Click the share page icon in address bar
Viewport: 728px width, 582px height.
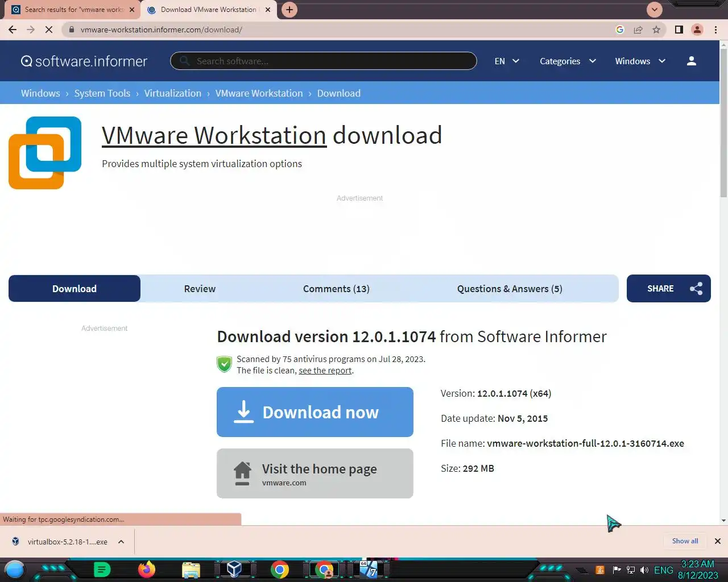tap(638, 30)
